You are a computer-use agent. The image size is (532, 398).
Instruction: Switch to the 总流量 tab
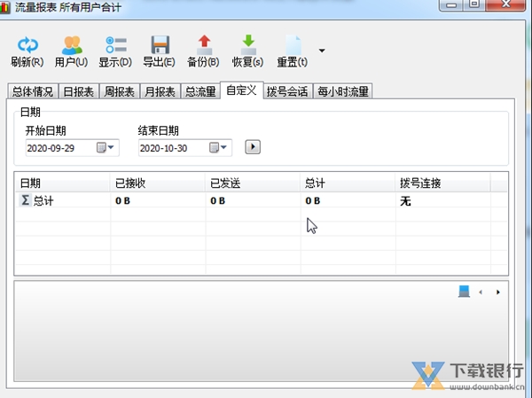tap(200, 91)
